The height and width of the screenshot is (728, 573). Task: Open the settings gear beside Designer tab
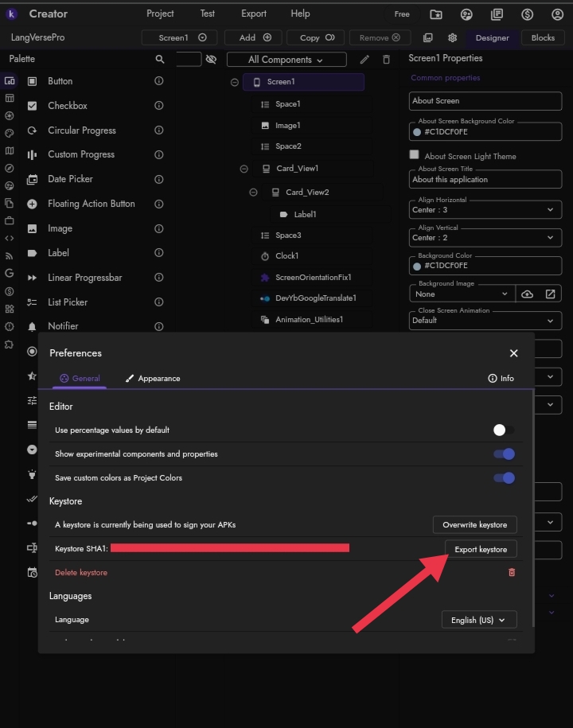[452, 37]
